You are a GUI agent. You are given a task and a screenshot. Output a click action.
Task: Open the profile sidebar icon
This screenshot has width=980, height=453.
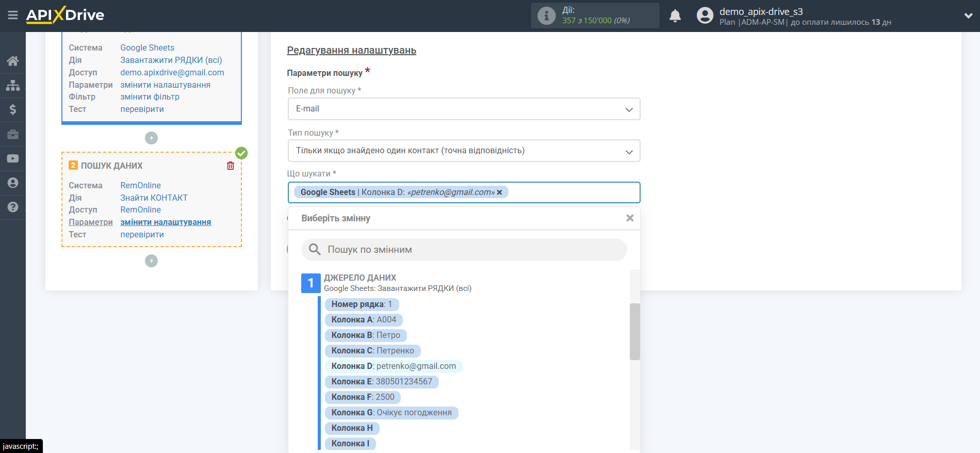tap(13, 183)
